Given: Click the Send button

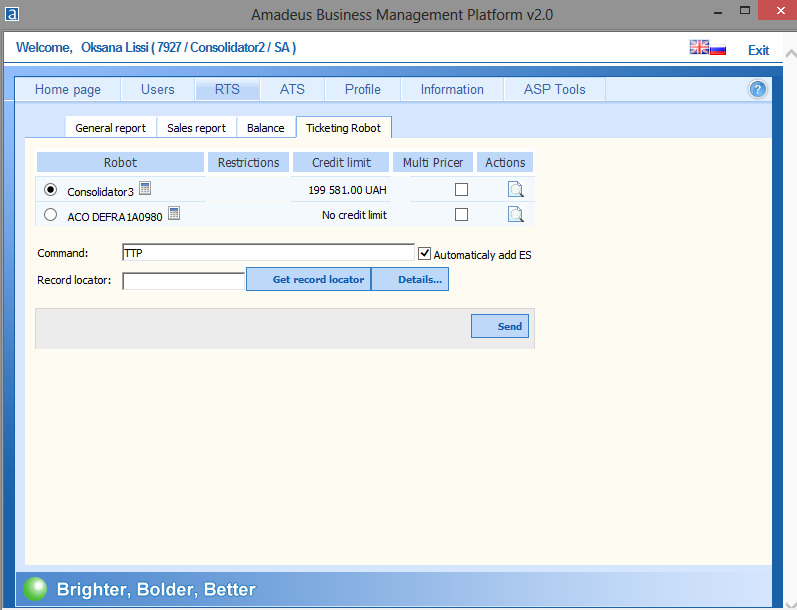Looking at the screenshot, I should (x=500, y=326).
